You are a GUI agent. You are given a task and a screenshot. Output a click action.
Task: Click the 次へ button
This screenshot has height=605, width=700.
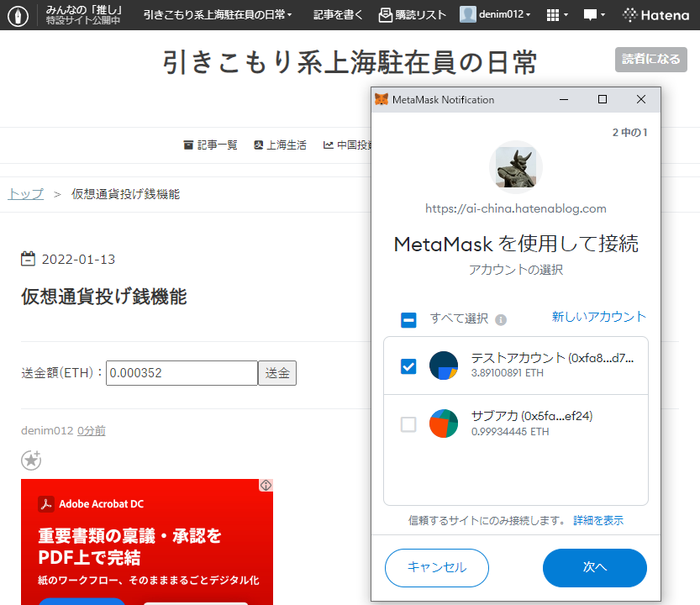tap(595, 567)
